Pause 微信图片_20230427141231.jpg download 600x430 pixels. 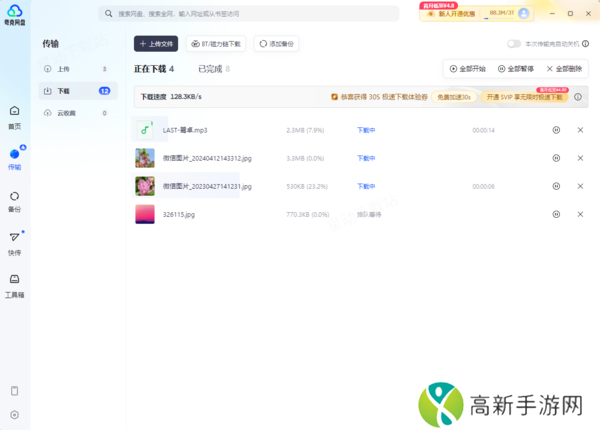pyautogui.click(x=556, y=186)
